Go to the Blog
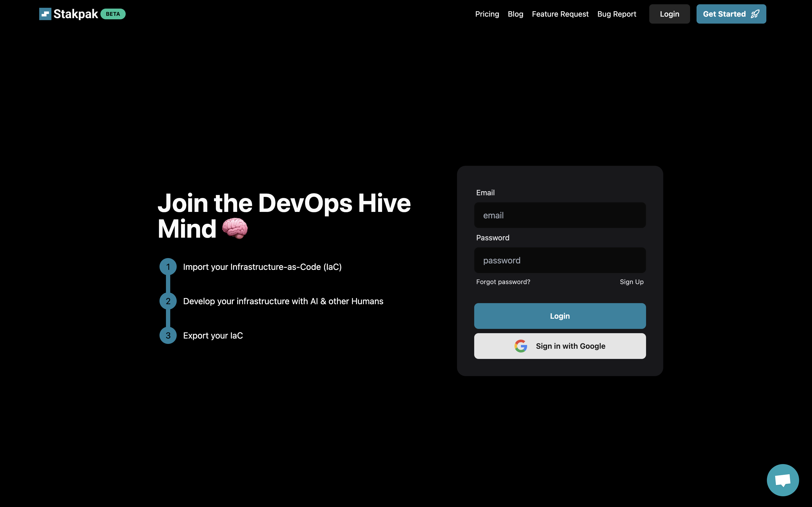 (x=515, y=14)
